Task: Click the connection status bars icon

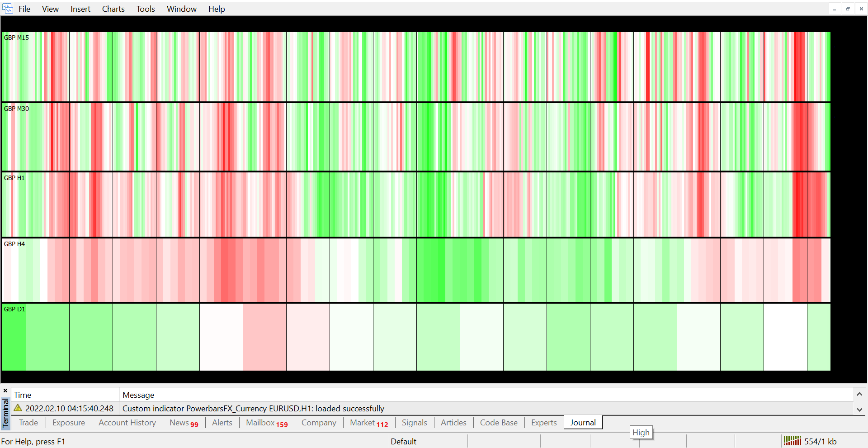Action: pos(792,441)
